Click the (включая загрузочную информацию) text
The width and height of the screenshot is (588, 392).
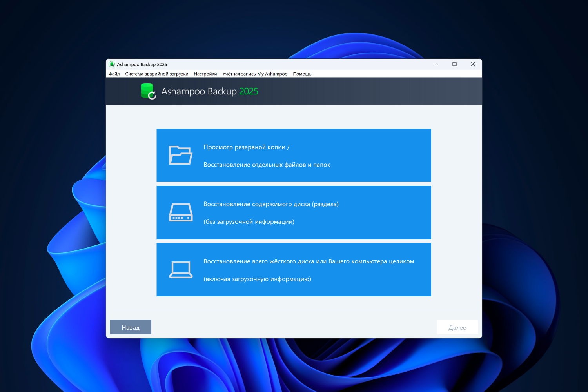click(x=258, y=279)
